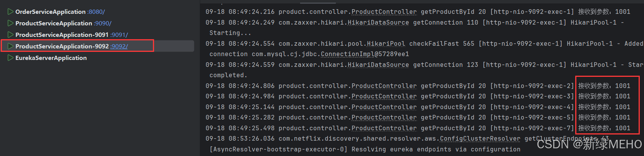644x156 pixels.
Task: Click the run icon beside ProductServiceApplication-9091
Action: click(10, 35)
